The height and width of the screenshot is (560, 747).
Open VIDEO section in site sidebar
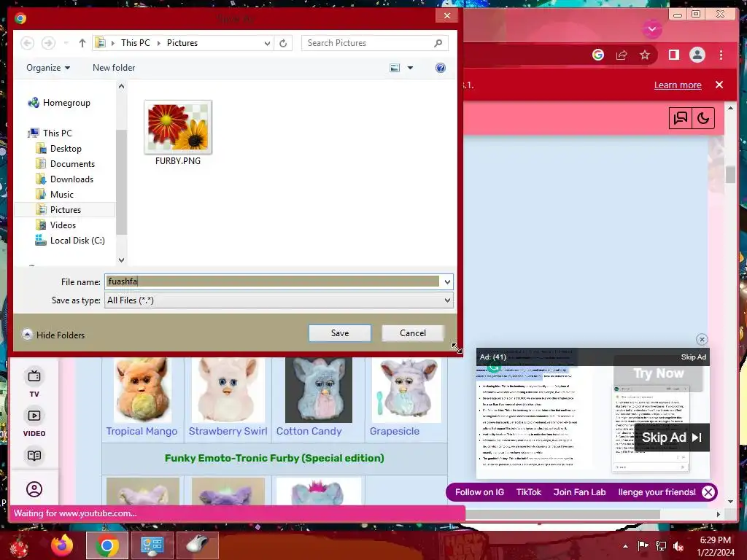pyautogui.click(x=34, y=423)
